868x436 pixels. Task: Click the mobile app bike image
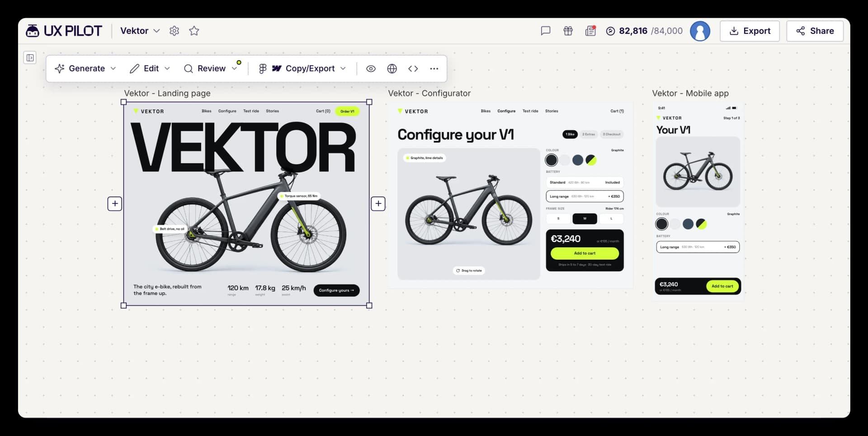tap(698, 172)
